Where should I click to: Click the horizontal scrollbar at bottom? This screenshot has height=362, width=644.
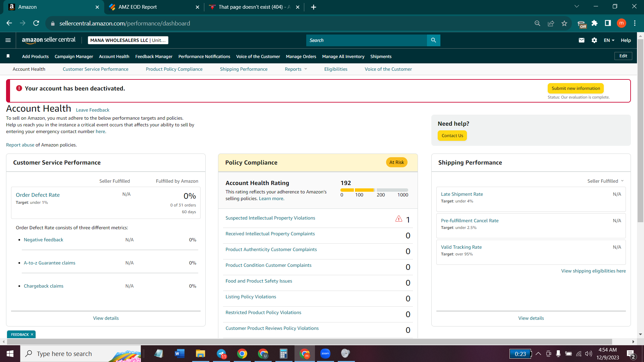(309, 342)
